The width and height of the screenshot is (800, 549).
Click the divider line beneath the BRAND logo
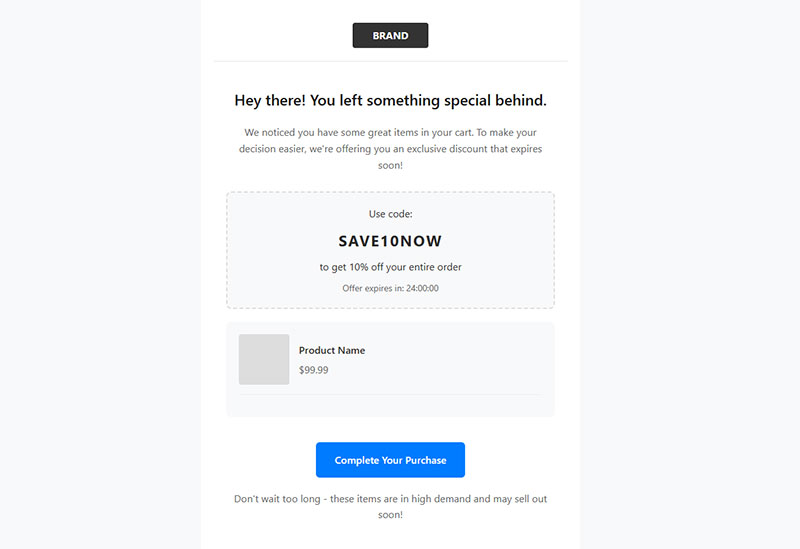[390, 61]
